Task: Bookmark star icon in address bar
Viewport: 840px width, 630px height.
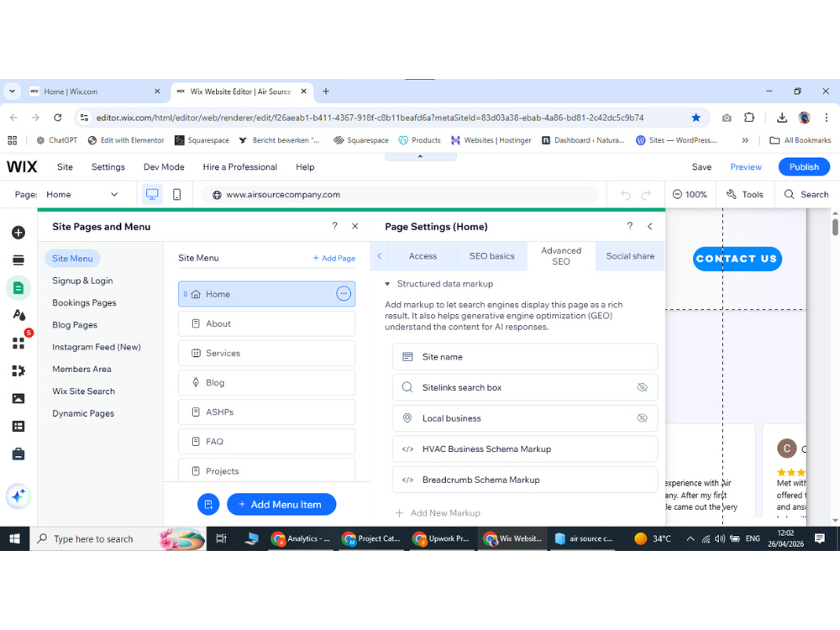Action: point(696,118)
